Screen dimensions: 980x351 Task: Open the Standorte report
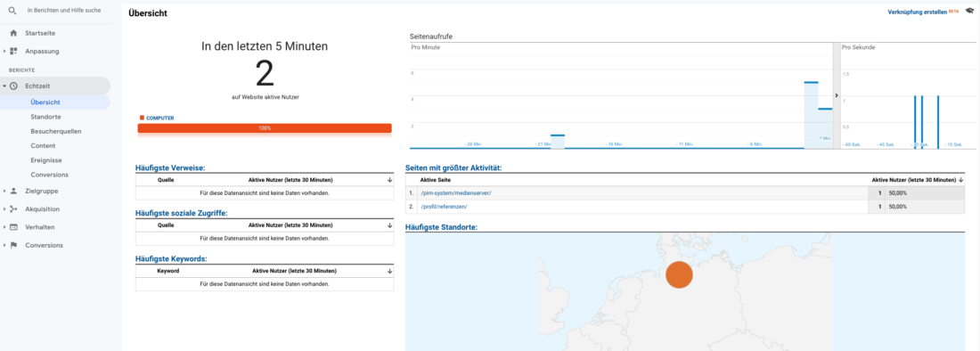point(45,117)
